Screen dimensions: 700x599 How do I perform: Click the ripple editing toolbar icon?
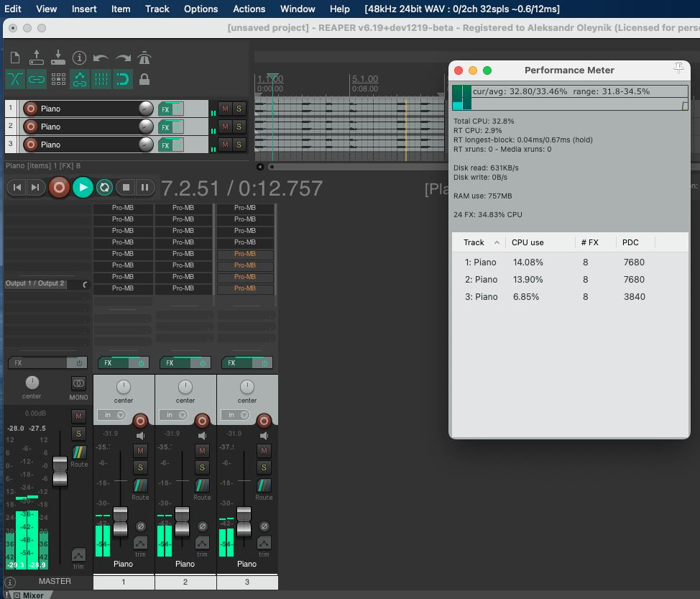coord(58,80)
